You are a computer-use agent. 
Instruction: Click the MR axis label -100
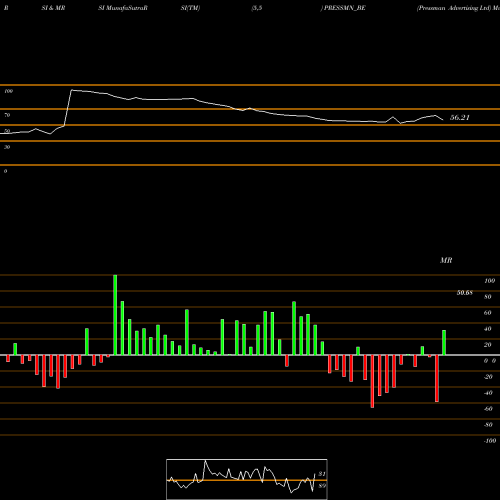[490, 441]
